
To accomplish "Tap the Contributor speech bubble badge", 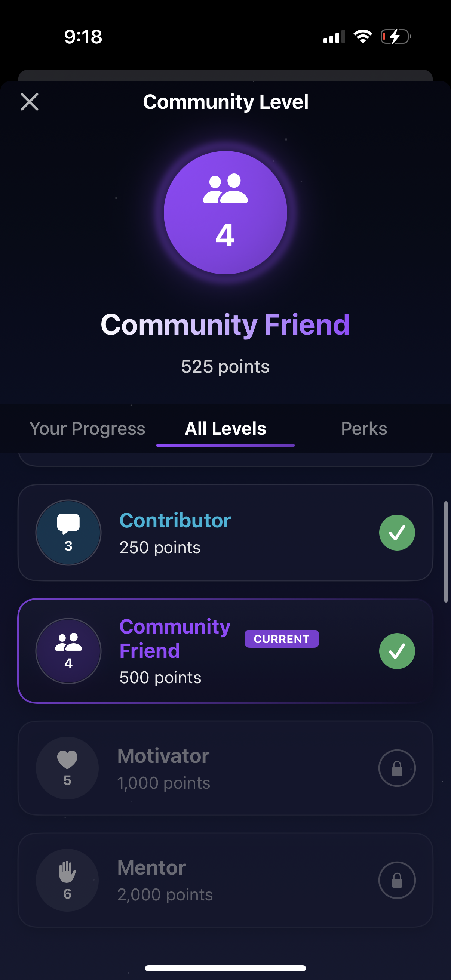I will [68, 533].
